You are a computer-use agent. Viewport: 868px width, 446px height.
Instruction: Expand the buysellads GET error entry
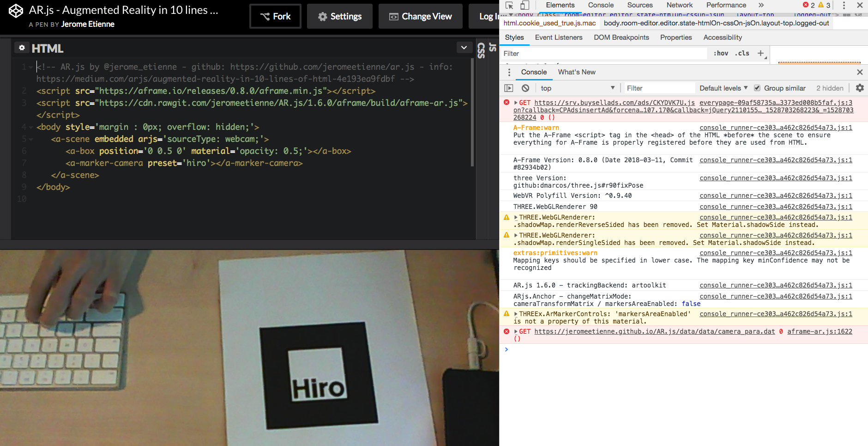pyautogui.click(x=516, y=103)
